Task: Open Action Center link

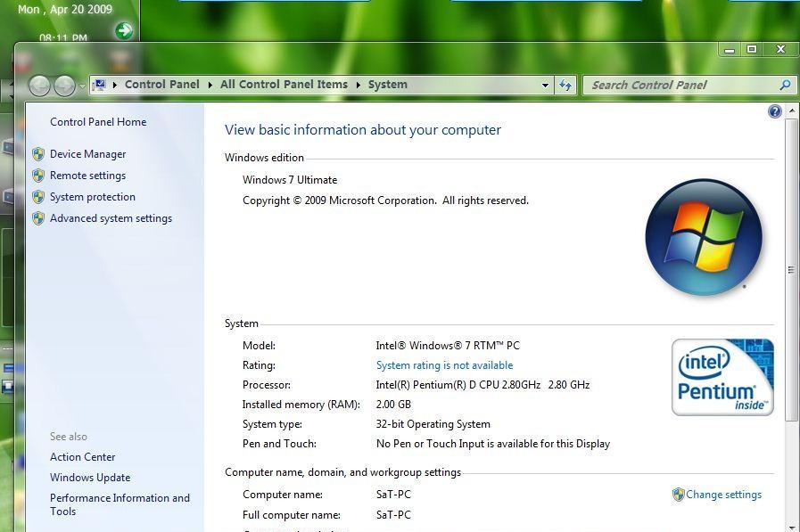Action: click(x=82, y=457)
